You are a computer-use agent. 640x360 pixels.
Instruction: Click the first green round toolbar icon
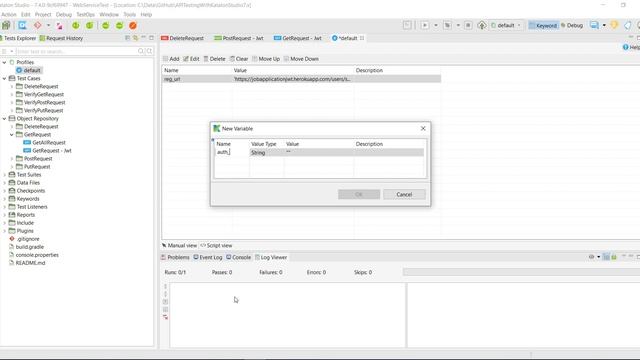click(76, 25)
